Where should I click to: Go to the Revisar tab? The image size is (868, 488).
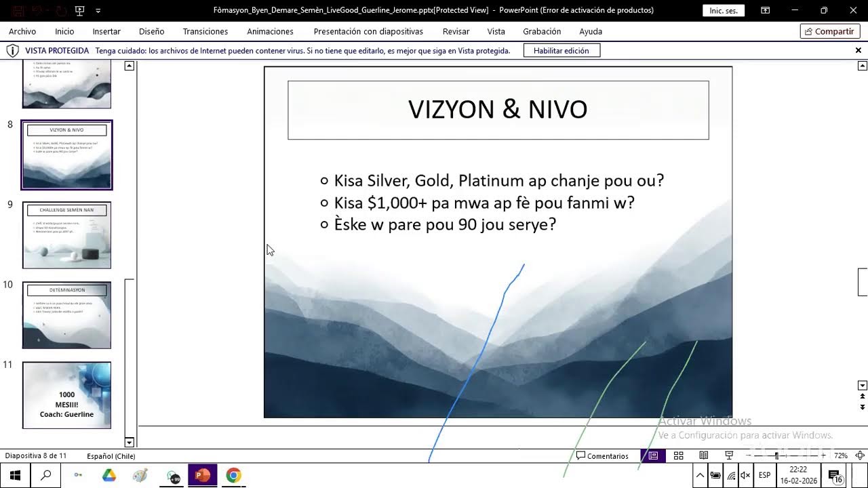tap(456, 31)
